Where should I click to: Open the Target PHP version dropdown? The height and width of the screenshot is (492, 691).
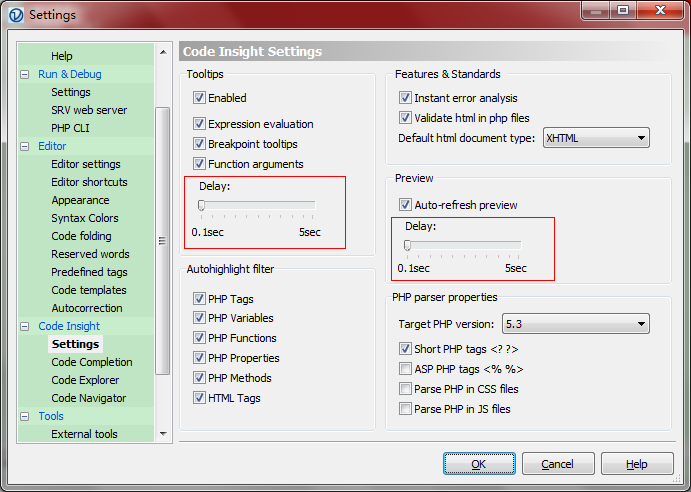click(x=576, y=324)
